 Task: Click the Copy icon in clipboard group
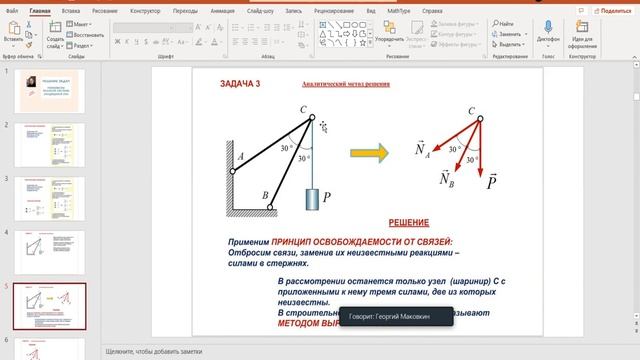(x=29, y=35)
